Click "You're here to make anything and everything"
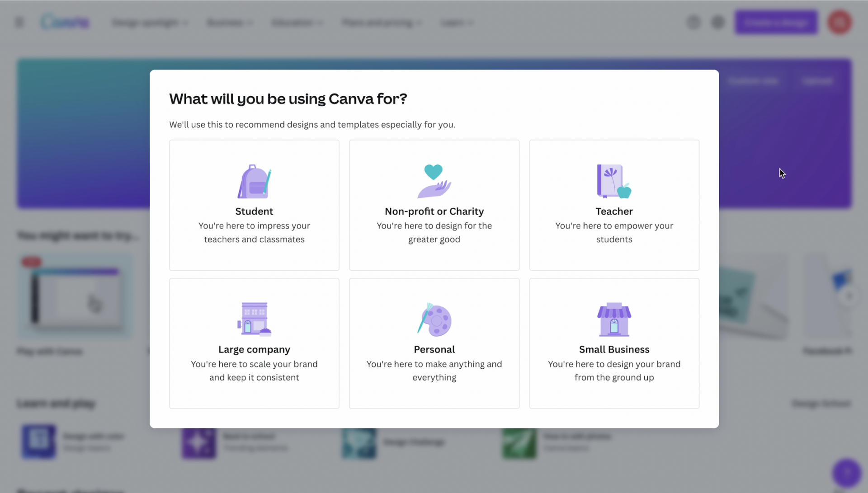The image size is (868, 493). [x=434, y=371]
